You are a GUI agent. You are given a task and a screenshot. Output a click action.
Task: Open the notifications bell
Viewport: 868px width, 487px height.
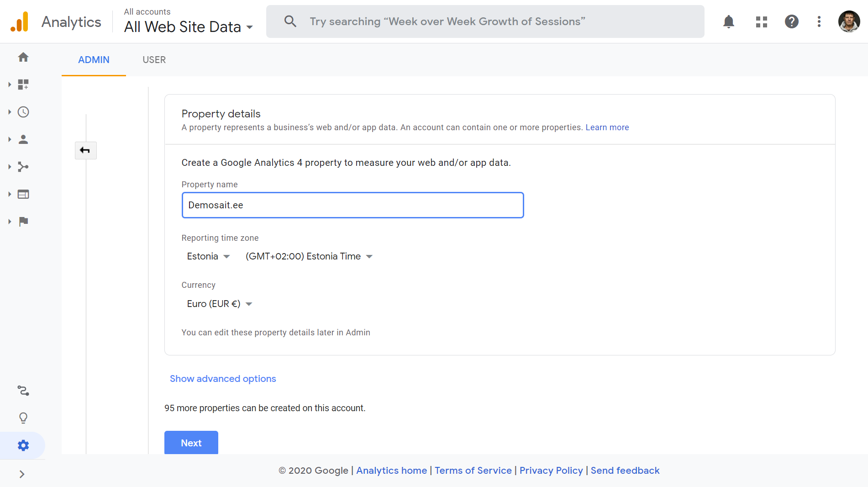tap(729, 21)
